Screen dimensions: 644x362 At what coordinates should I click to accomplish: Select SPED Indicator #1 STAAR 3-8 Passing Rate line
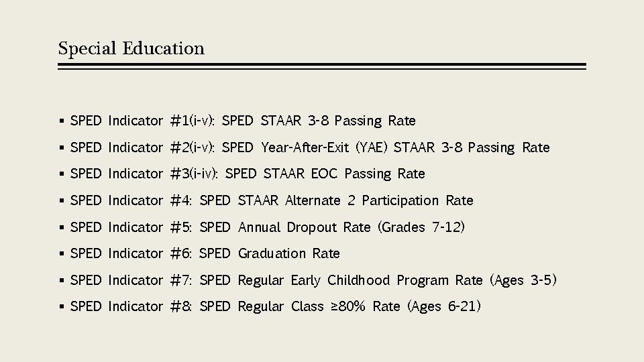[x=243, y=121]
